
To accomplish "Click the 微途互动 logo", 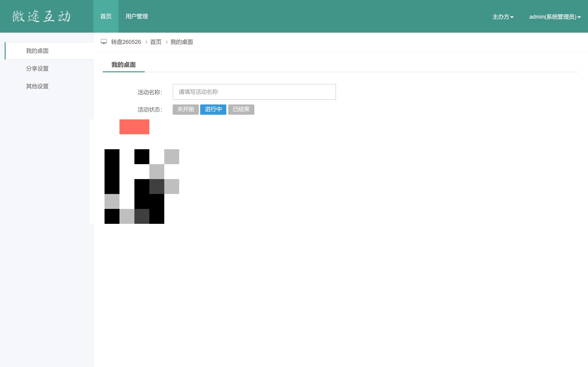I will 41,16.
